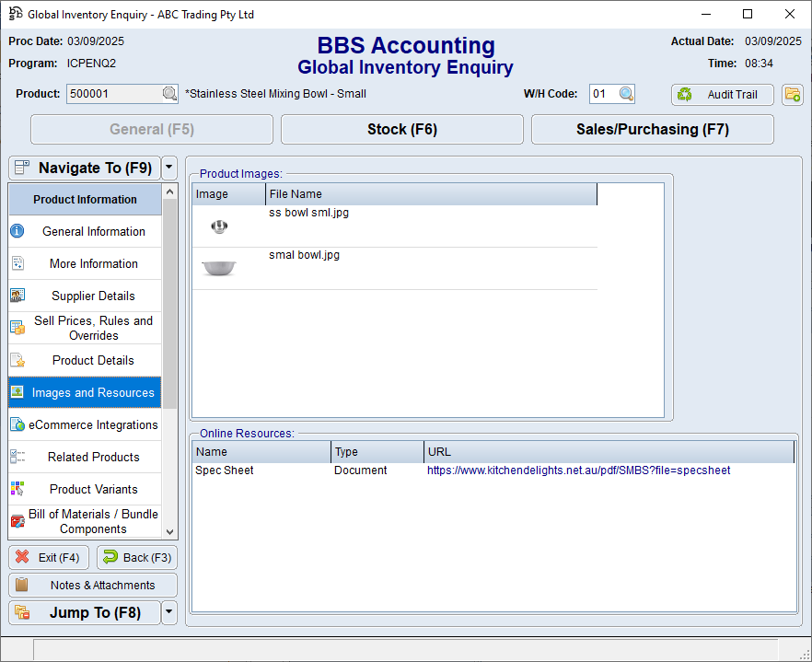Click the Product Variants colored squares icon
Image resolution: width=812 pixels, height=662 pixels.
pyautogui.click(x=17, y=489)
